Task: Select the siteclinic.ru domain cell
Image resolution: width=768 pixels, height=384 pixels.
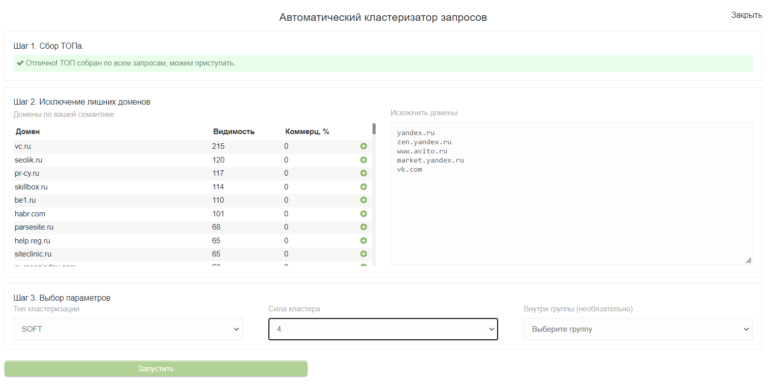Action: coord(33,254)
